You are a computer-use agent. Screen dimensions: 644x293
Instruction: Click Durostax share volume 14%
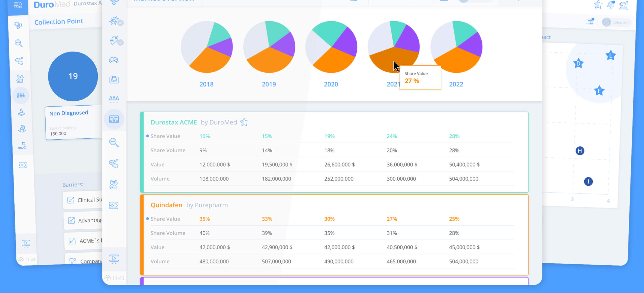coord(267,150)
